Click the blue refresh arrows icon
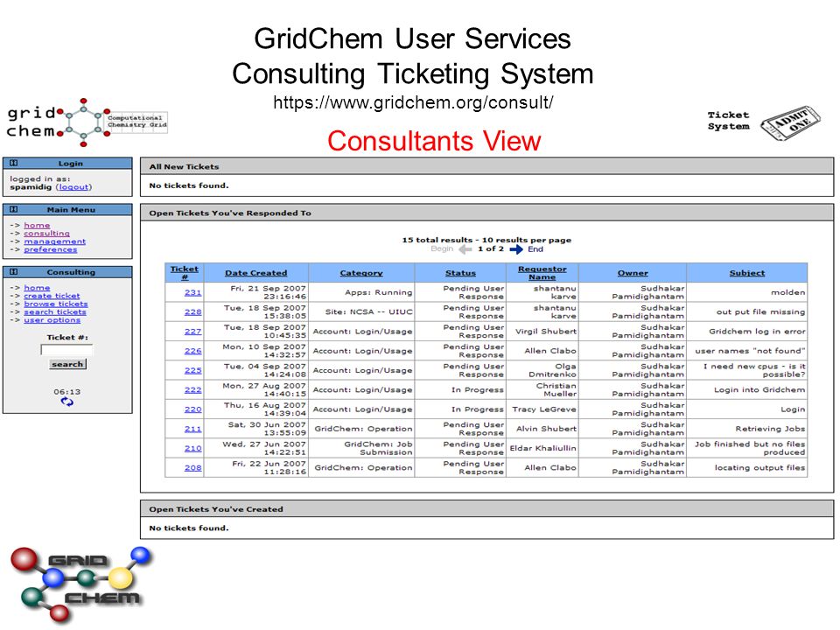Viewport: 840px width, 630px height. [67, 402]
